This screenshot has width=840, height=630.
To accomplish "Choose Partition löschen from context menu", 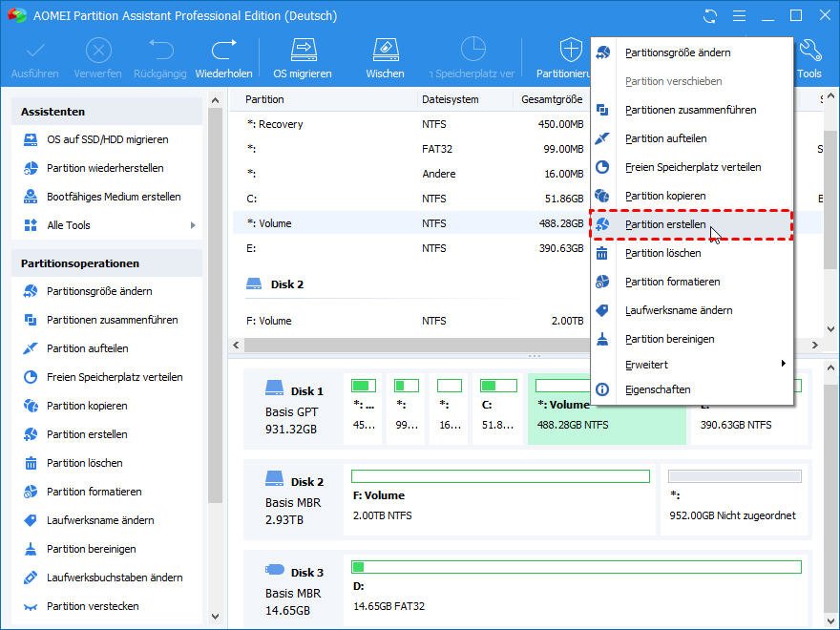I will point(662,253).
